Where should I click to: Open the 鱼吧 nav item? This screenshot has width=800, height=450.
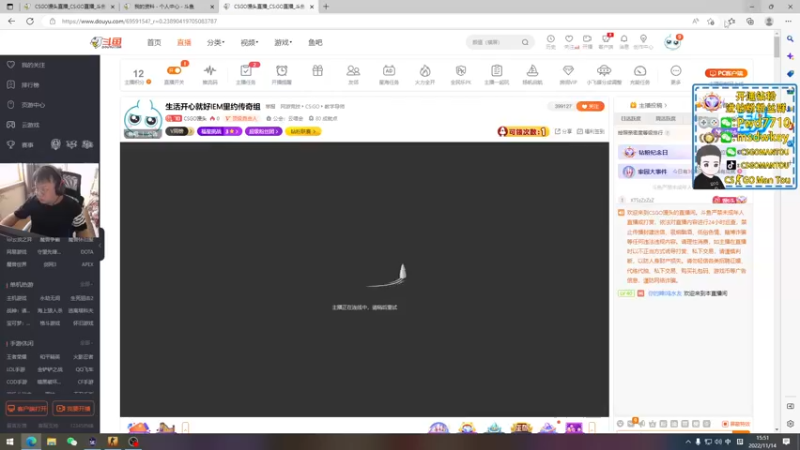(315, 43)
